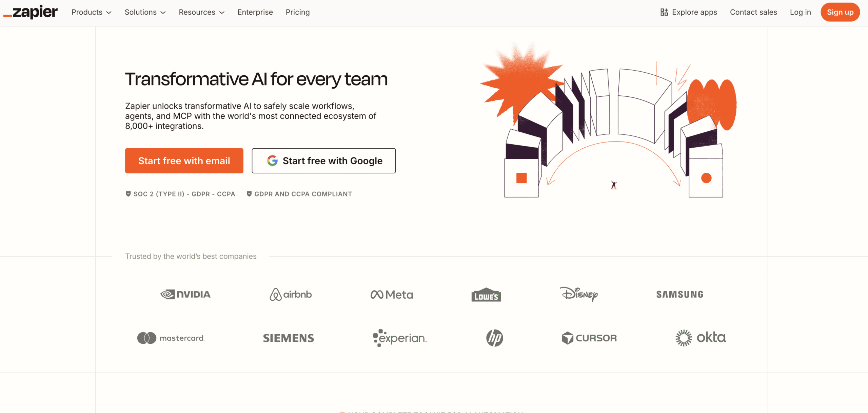Go to the Pricing page
Viewport: 868px width, 413px height.
point(297,12)
